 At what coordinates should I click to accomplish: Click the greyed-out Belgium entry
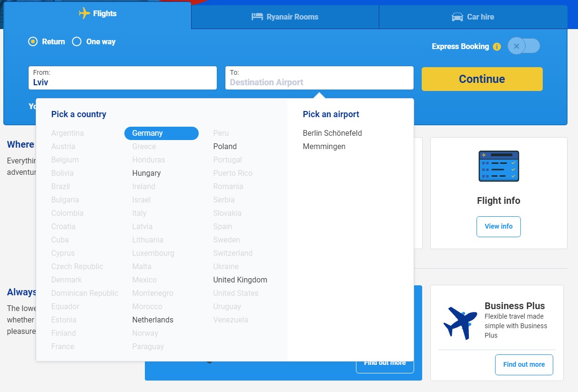pyautogui.click(x=65, y=160)
